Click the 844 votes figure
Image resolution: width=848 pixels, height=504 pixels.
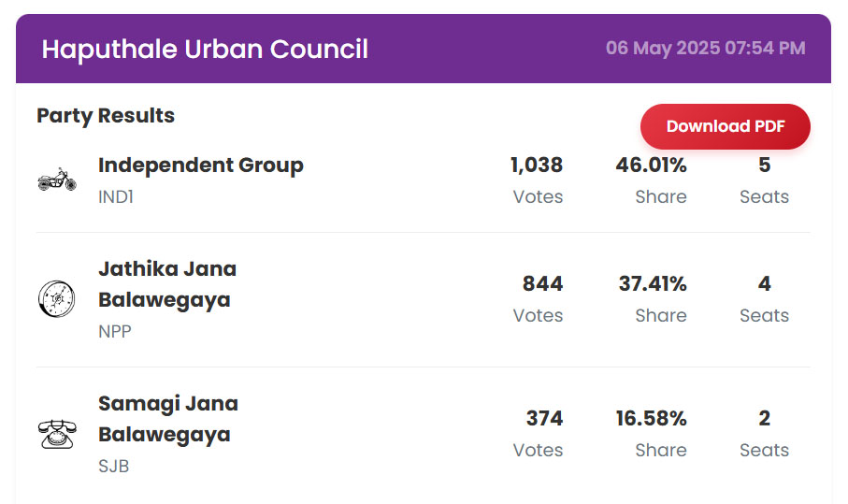542,284
